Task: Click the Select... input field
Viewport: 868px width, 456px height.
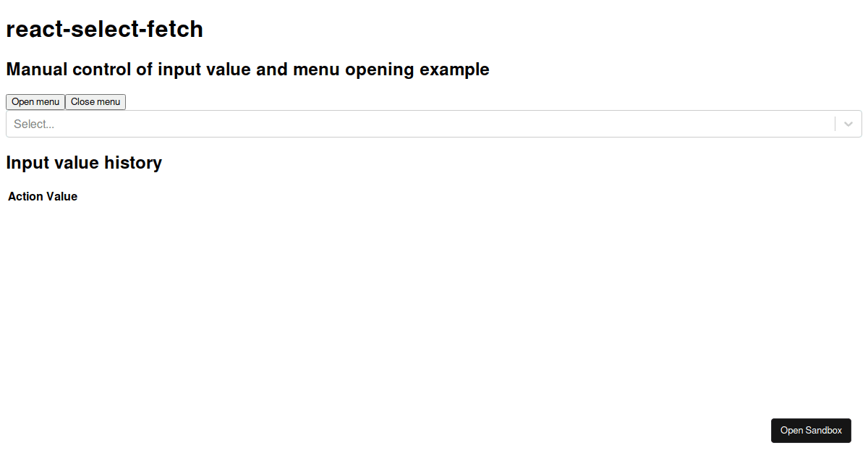Action: (289, 123)
